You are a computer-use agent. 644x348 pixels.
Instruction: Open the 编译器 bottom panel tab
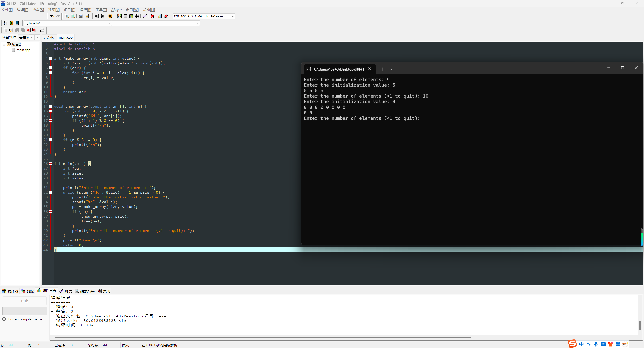[10, 291]
